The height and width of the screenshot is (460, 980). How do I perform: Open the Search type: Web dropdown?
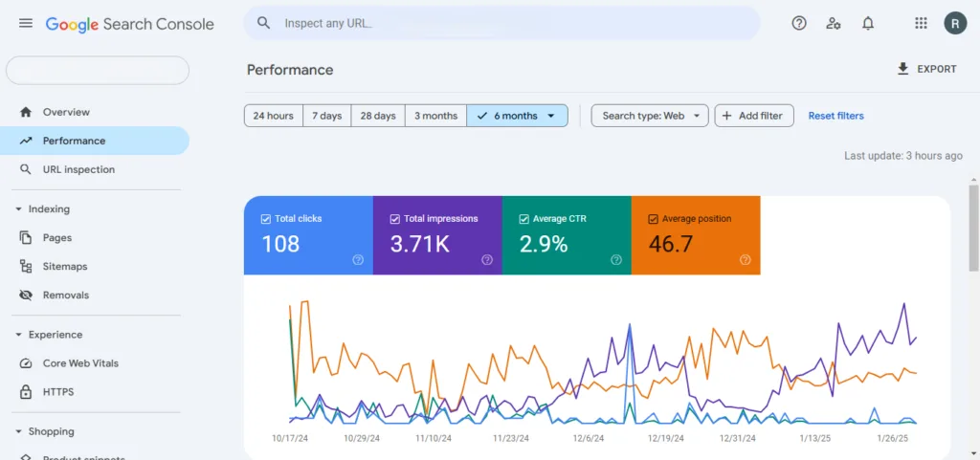tap(650, 116)
